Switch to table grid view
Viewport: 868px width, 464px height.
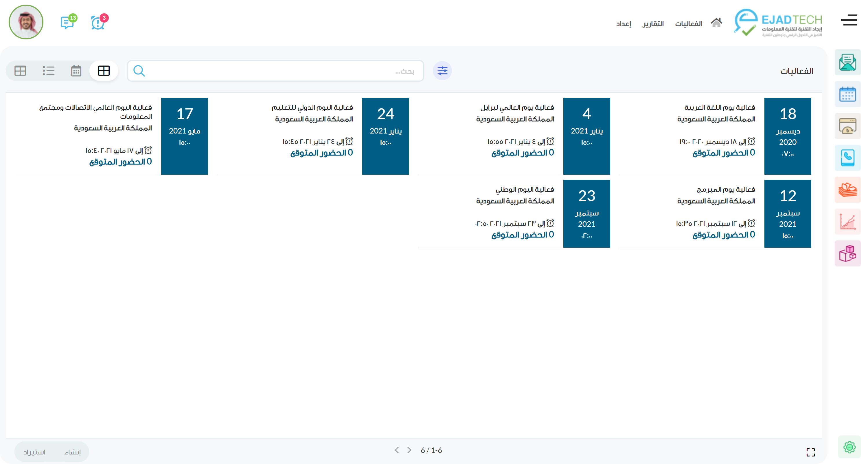point(20,71)
